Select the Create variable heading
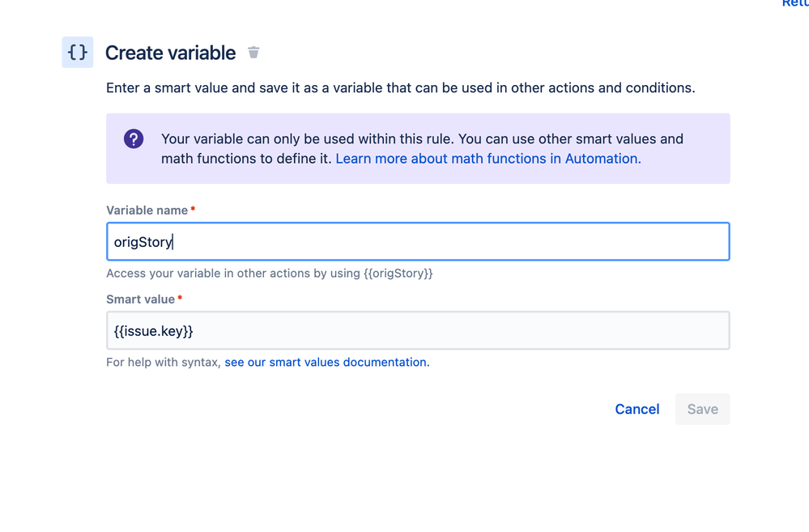The width and height of the screenshot is (809, 532). pyautogui.click(x=170, y=53)
